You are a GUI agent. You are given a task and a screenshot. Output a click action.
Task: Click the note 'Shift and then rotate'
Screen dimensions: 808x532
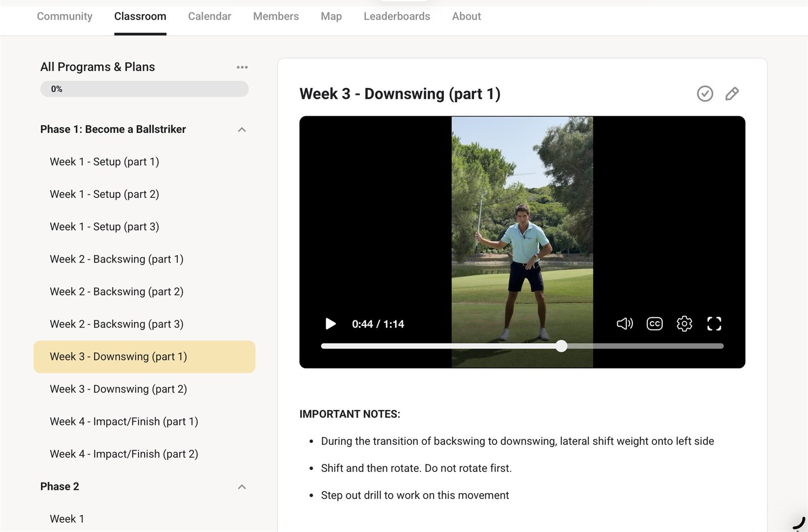(x=416, y=468)
